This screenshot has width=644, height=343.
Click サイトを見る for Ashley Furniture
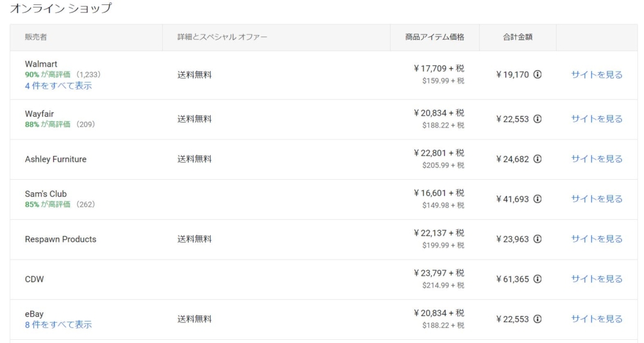597,159
